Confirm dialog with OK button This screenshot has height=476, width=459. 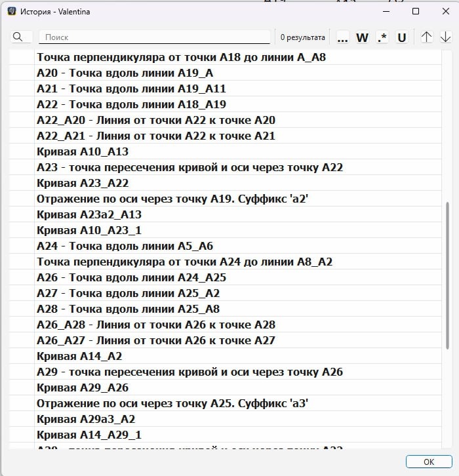[x=429, y=462]
